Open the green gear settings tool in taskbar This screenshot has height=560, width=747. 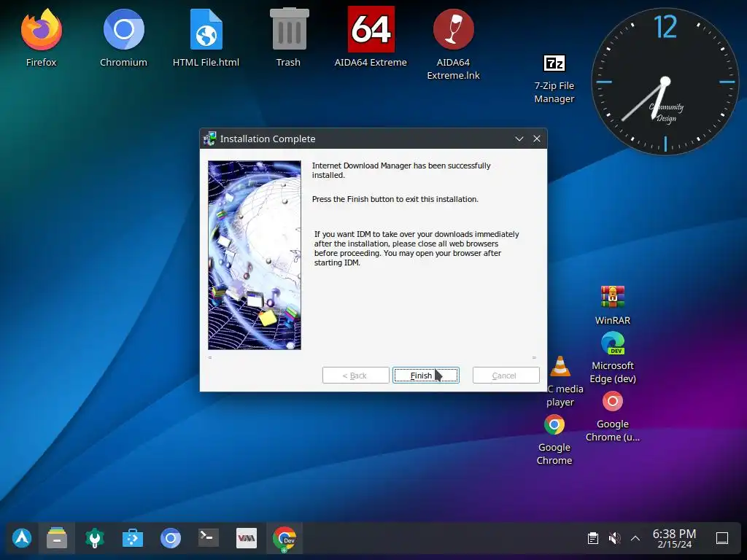(94, 538)
